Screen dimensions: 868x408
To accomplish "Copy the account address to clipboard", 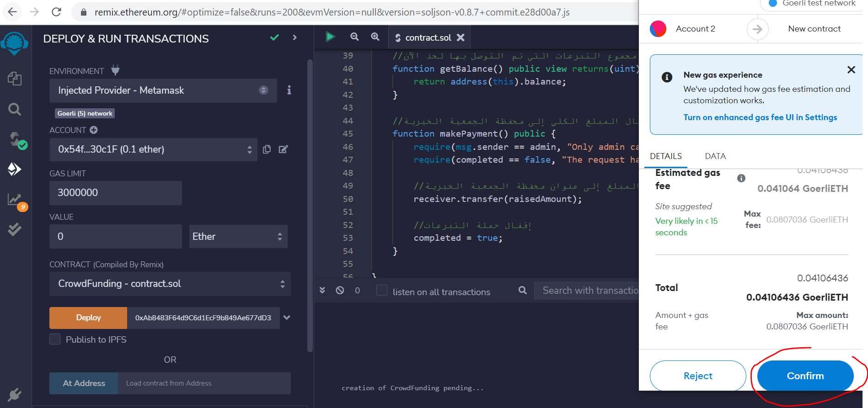I will tap(267, 149).
